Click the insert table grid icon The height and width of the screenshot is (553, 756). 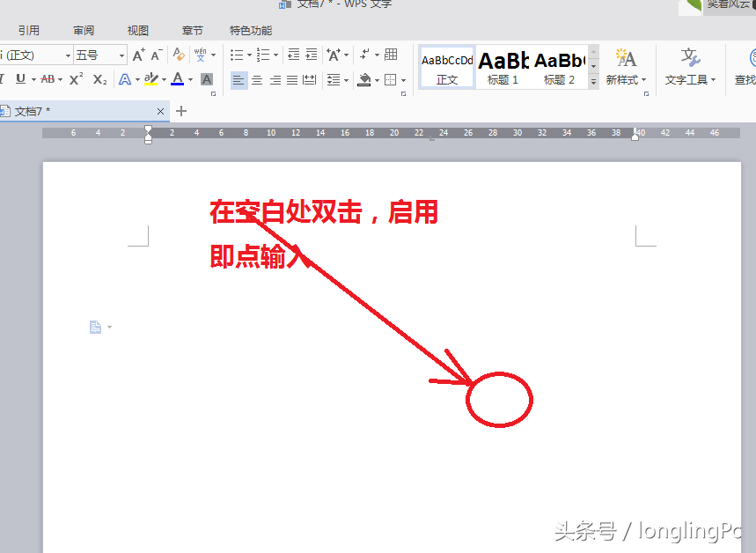point(391,55)
